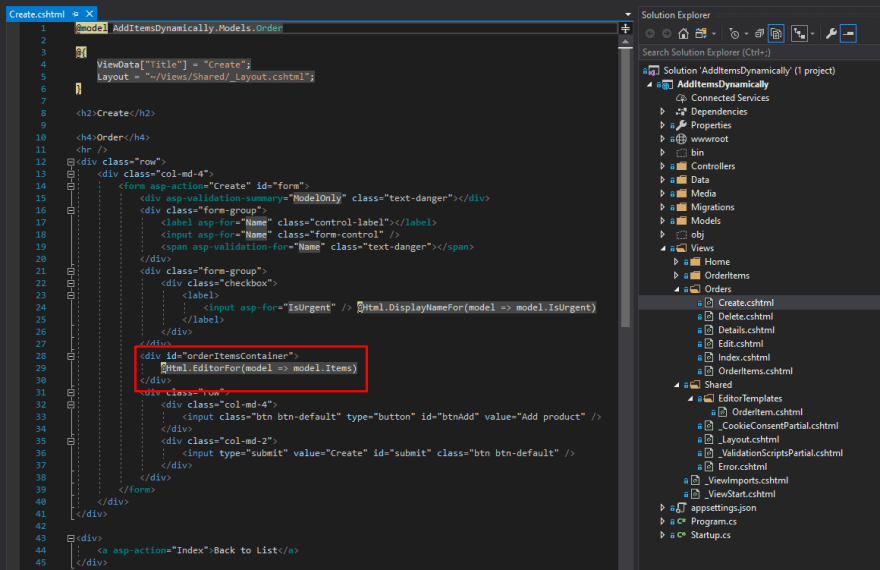Open the dropdown arrow beside Switch Views
The height and width of the screenshot is (570, 880).
click(x=714, y=34)
